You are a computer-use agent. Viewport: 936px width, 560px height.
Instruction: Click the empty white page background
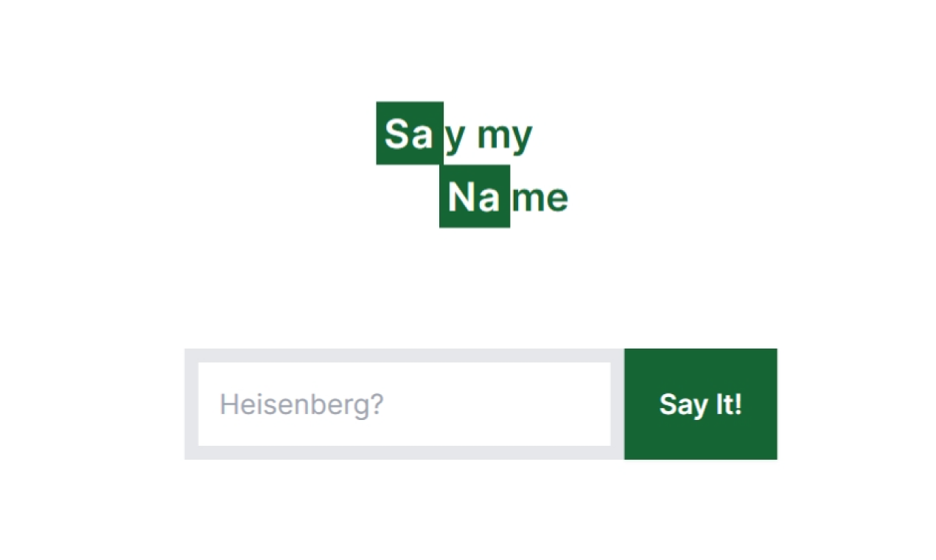(x=111, y=516)
